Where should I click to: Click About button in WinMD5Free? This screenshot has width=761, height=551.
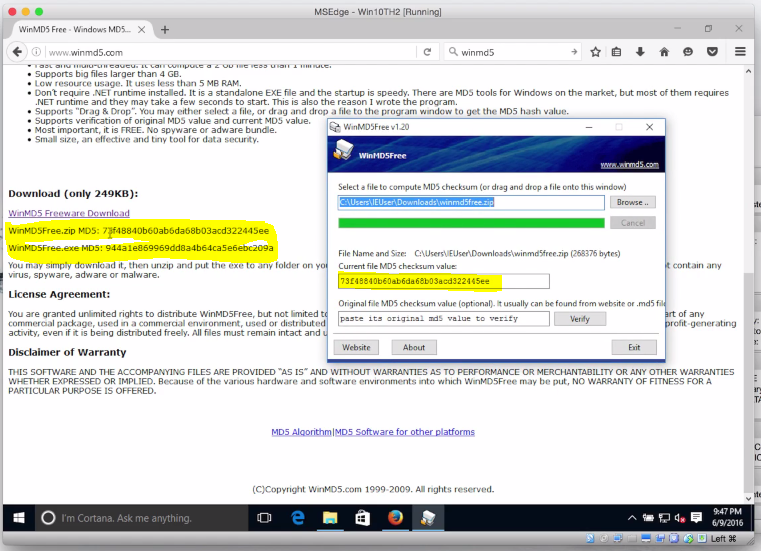tap(414, 348)
